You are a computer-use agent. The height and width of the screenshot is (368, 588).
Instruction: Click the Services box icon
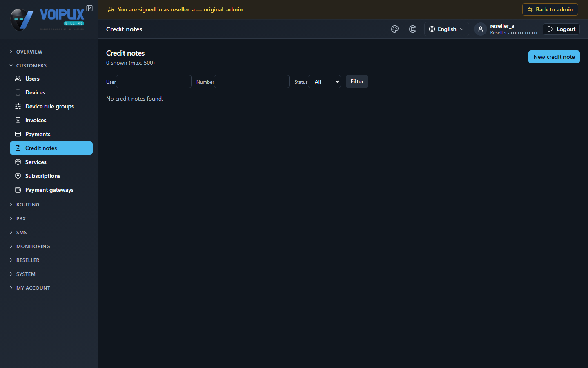coord(18,162)
